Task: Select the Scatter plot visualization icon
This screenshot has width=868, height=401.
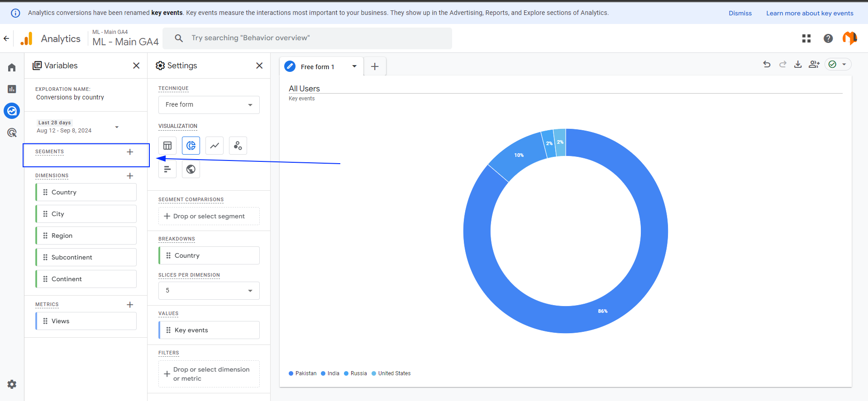Action: click(x=238, y=146)
